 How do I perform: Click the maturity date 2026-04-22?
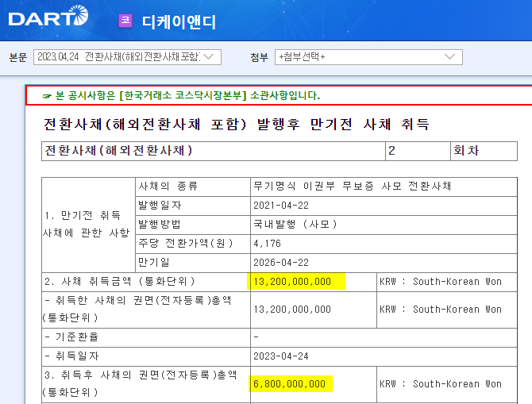[281, 263]
